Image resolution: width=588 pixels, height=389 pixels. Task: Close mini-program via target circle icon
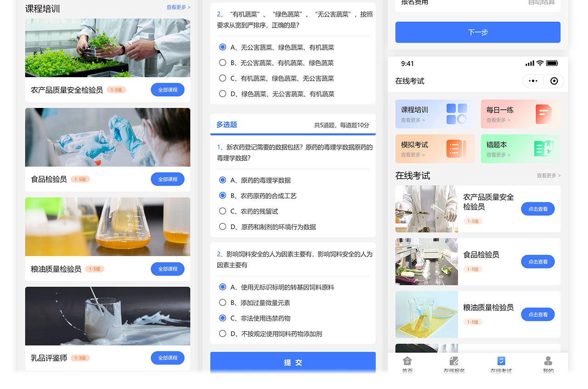[x=554, y=81]
